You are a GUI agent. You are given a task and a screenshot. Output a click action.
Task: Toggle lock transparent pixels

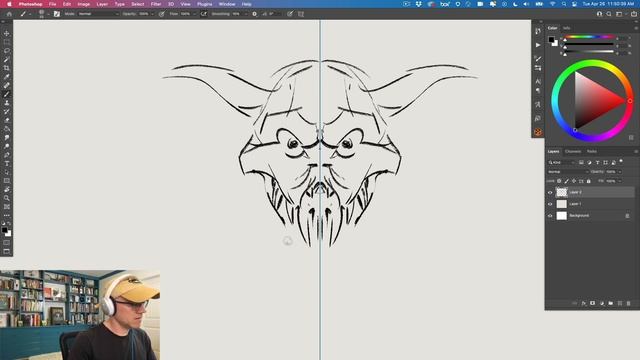point(559,181)
